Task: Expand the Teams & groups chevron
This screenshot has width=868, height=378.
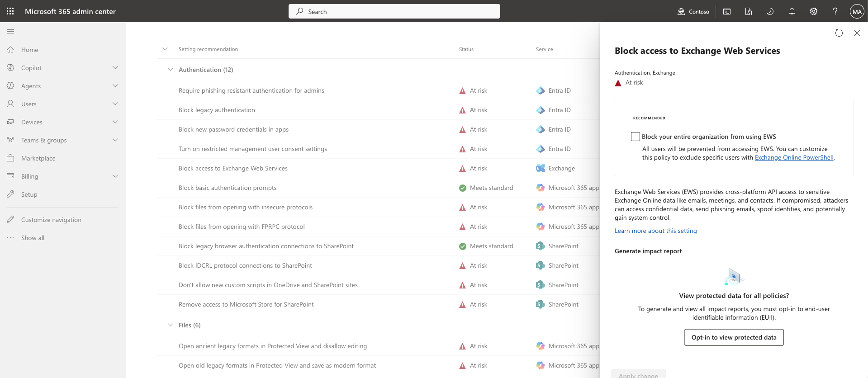Action: tap(115, 140)
